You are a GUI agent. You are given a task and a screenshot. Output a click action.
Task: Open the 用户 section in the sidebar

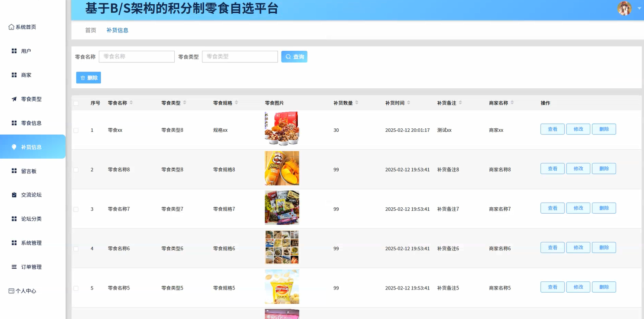(x=26, y=51)
